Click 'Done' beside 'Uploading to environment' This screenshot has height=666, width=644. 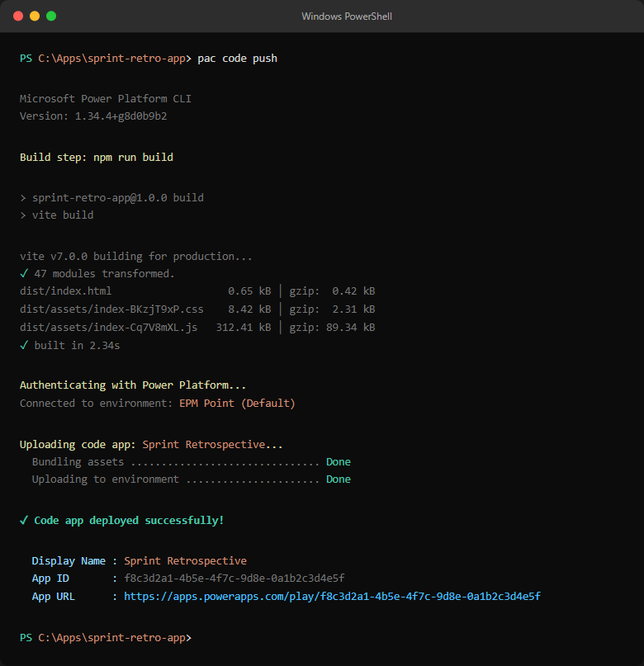(x=338, y=479)
